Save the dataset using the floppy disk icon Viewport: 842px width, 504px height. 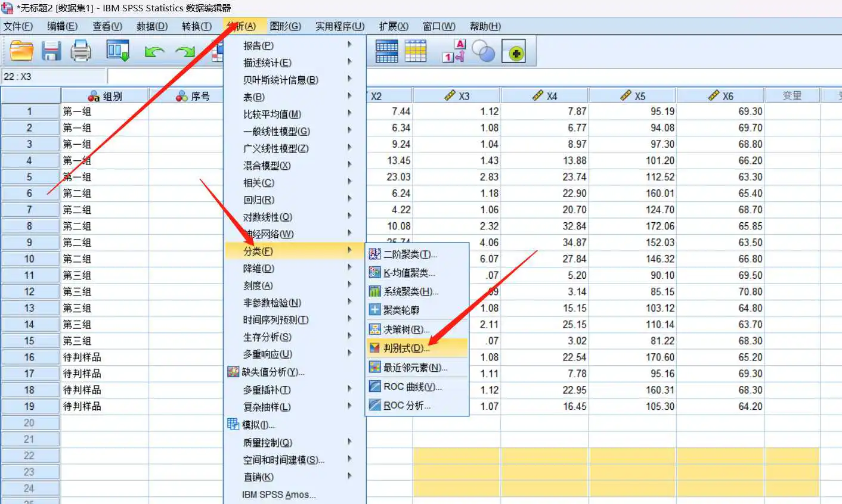click(x=51, y=51)
